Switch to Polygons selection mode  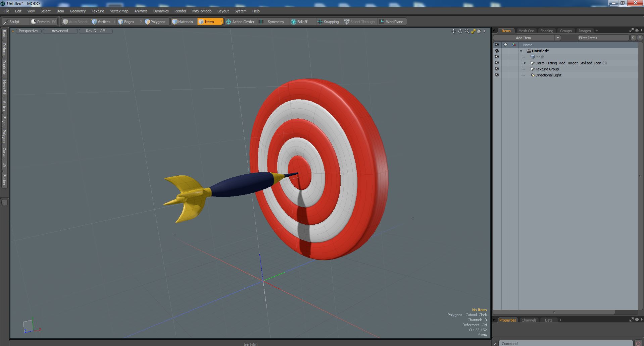pyautogui.click(x=156, y=22)
